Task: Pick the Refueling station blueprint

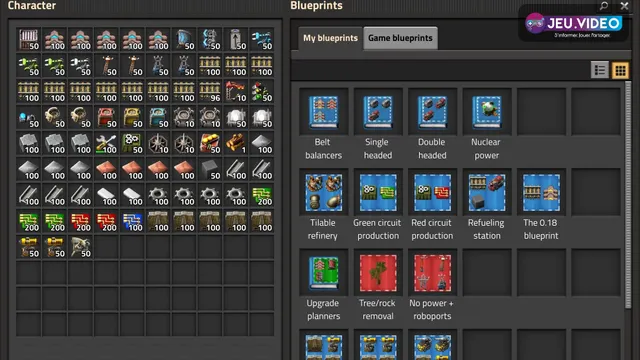Action: pos(487,192)
